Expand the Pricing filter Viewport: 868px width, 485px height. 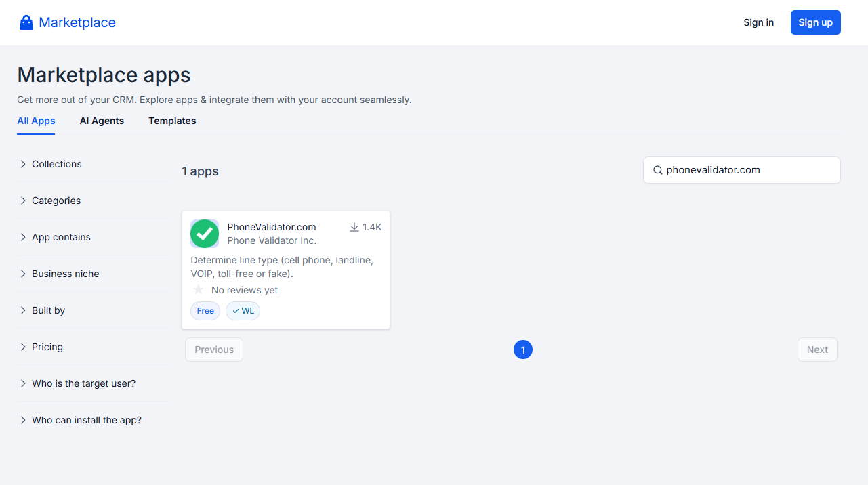(92, 347)
